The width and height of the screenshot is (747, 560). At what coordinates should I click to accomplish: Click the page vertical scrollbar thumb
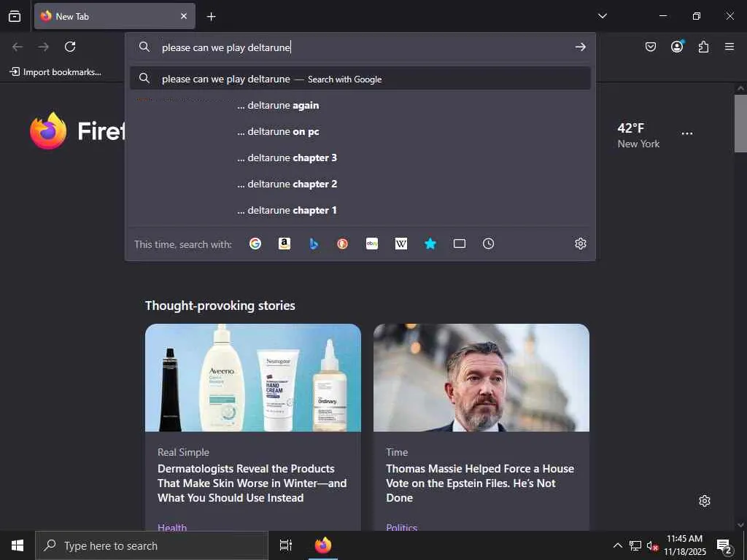740,123
